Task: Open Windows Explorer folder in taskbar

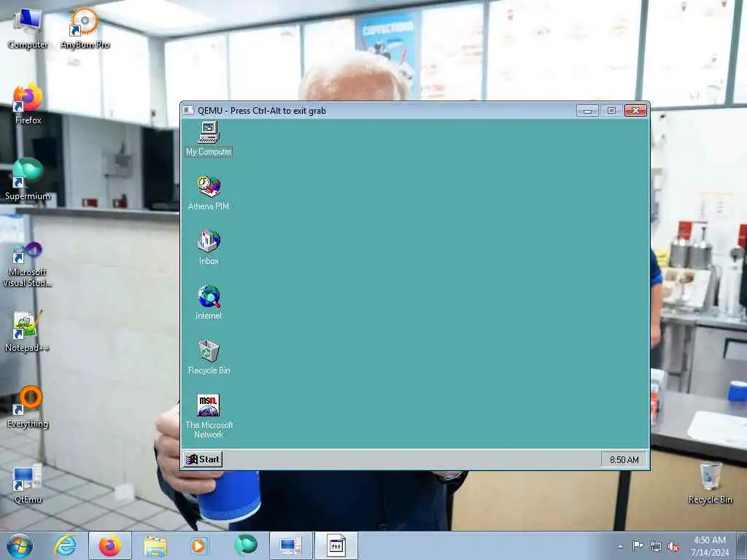Action: click(x=156, y=545)
